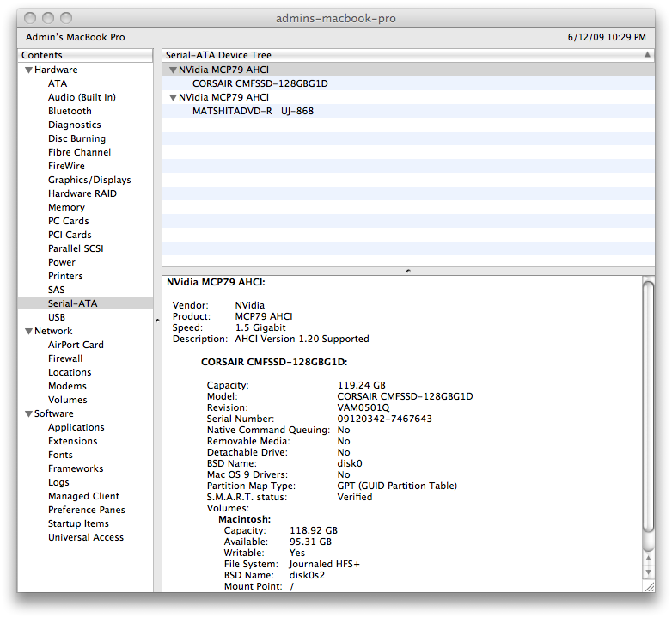Select AirPort Card under Network
Viewport: 672px width, 618px height.
click(76, 345)
